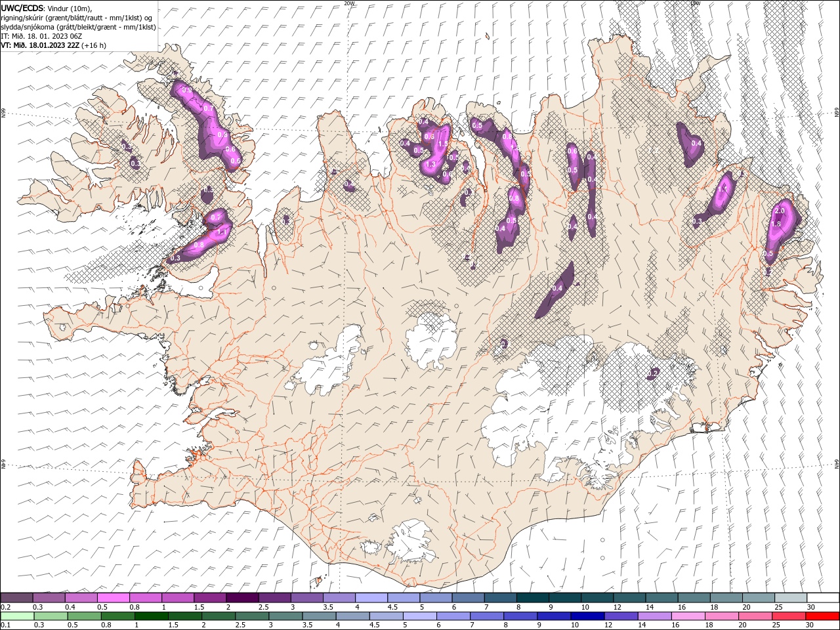The image size is (840, 630).
Task: Click the bright red 30 swatch, lower legend row
Action: 822,616
